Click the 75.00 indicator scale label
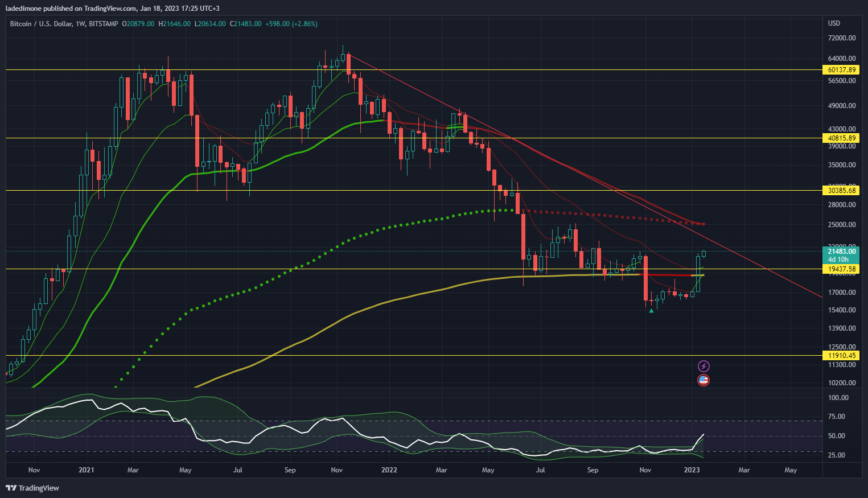 [836, 417]
